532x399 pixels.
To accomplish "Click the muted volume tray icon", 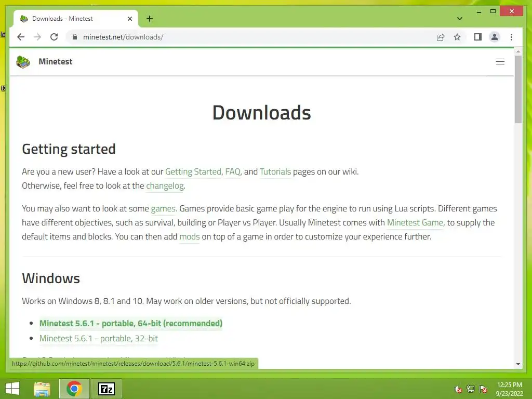I will [458, 389].
